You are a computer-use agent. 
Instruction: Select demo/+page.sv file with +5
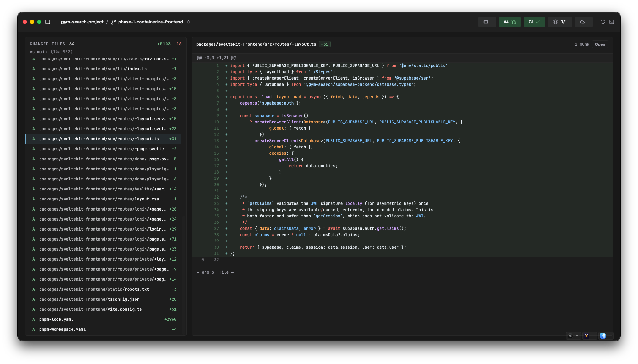coord(104,159)
